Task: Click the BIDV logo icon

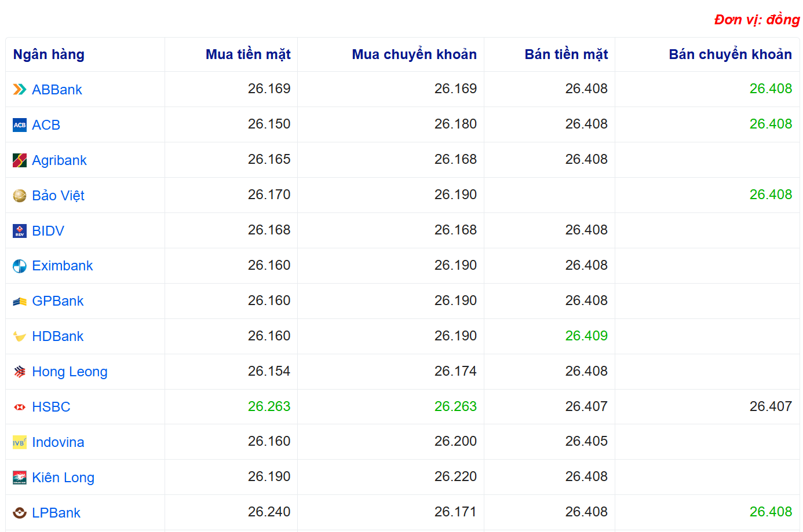Action: 20,231
